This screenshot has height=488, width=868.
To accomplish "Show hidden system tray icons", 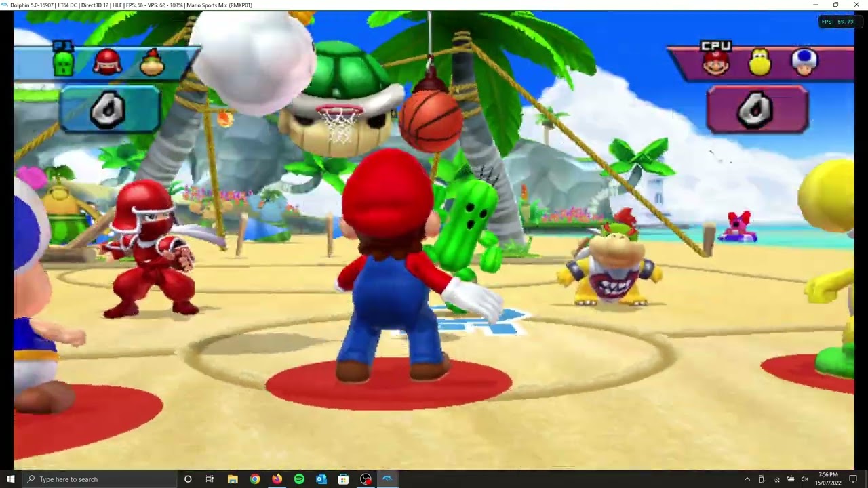I will coord(747,479).
